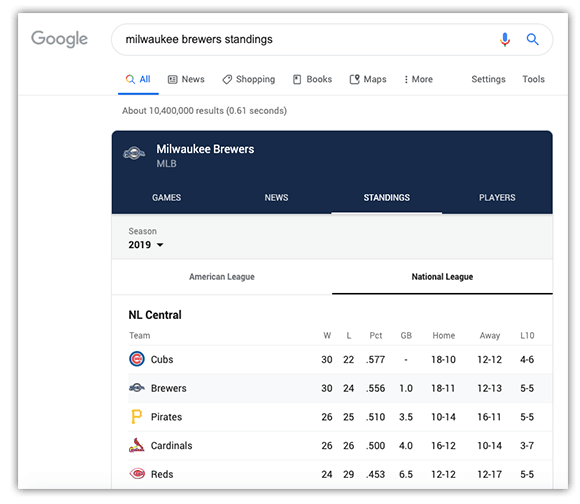Click the GB column header
This screenshot has width=580, height=504.
pyautogui.click(x=406, y=335)
